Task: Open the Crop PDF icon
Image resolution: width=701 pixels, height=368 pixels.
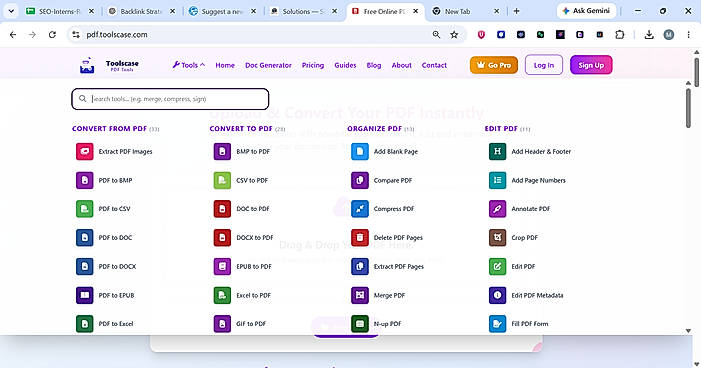Action: pos(498,237)
